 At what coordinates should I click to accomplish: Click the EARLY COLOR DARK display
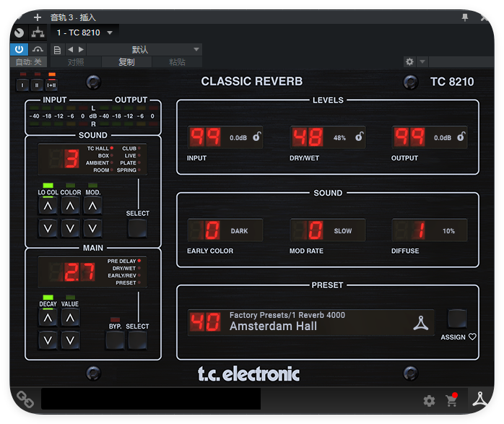pyautogui.click(x=225, y=230)
